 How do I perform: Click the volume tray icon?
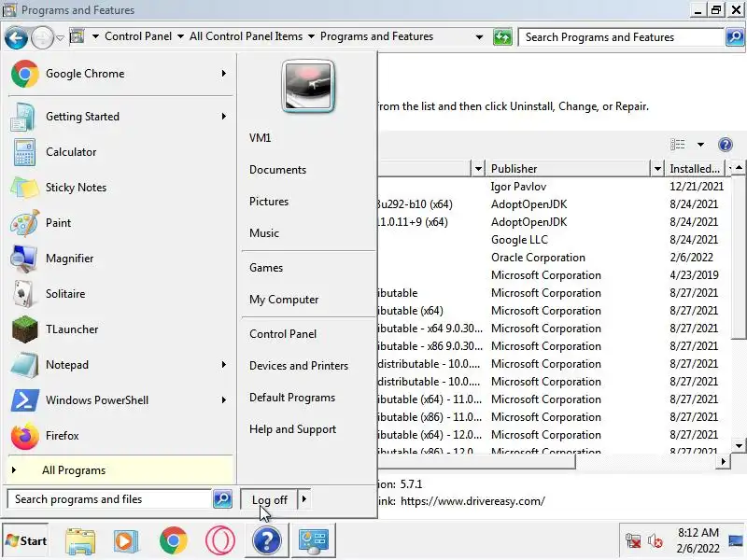655,541
